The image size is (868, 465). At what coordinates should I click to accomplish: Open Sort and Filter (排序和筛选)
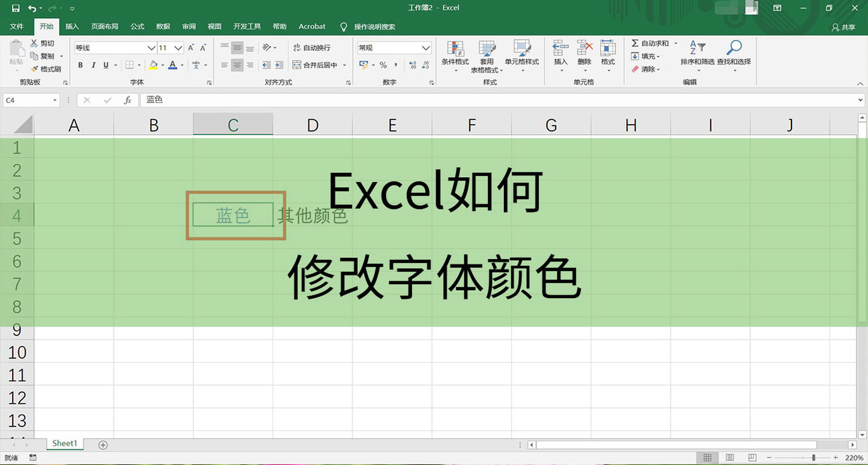tap(697, 57)
